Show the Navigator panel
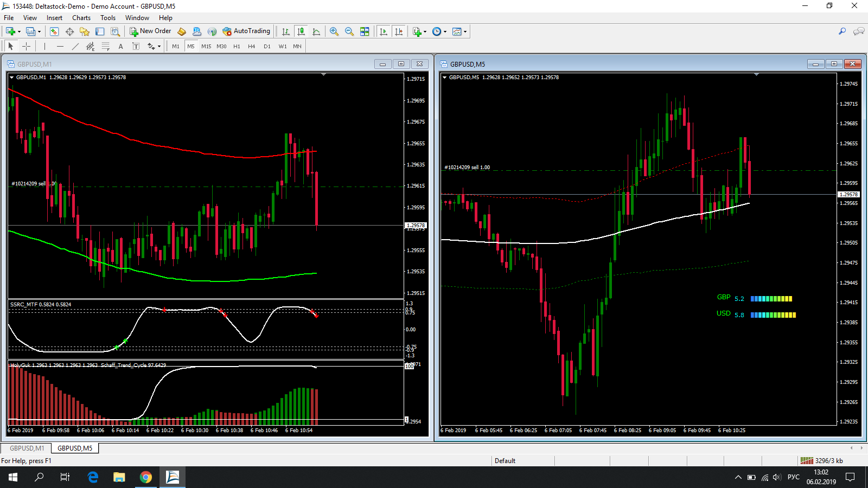Viewport: 868px width, 488px height. click(85, 31)
